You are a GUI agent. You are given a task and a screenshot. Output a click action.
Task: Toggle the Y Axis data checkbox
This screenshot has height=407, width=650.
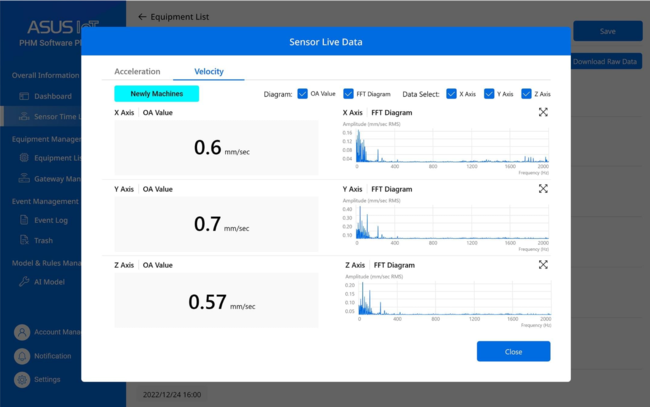[489, 94]
